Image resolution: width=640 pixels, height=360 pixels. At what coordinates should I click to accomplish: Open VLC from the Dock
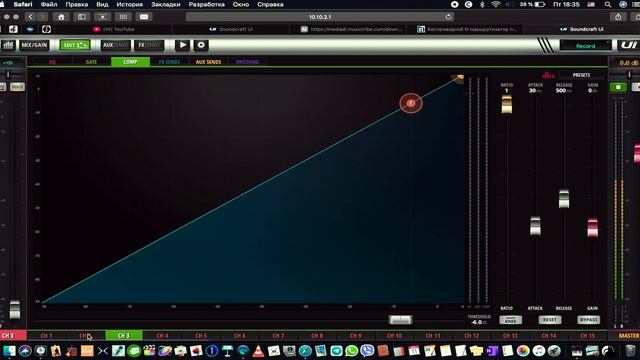tap(258, 351)
